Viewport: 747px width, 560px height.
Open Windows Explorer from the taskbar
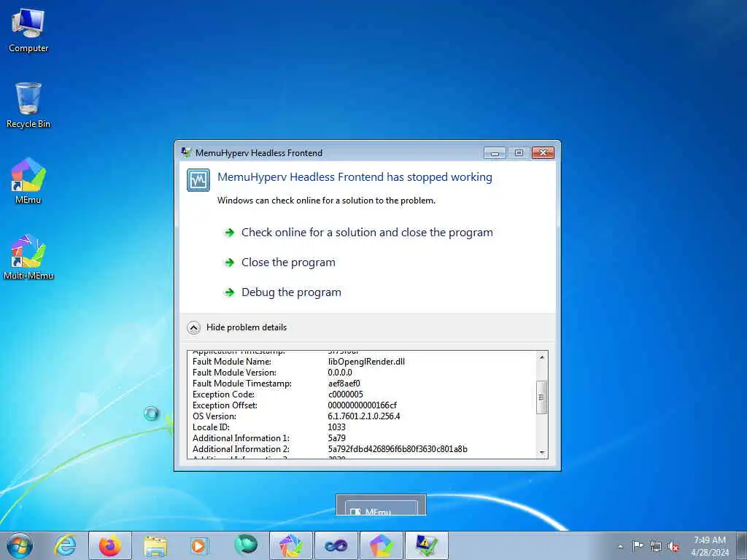pos(155,545)
